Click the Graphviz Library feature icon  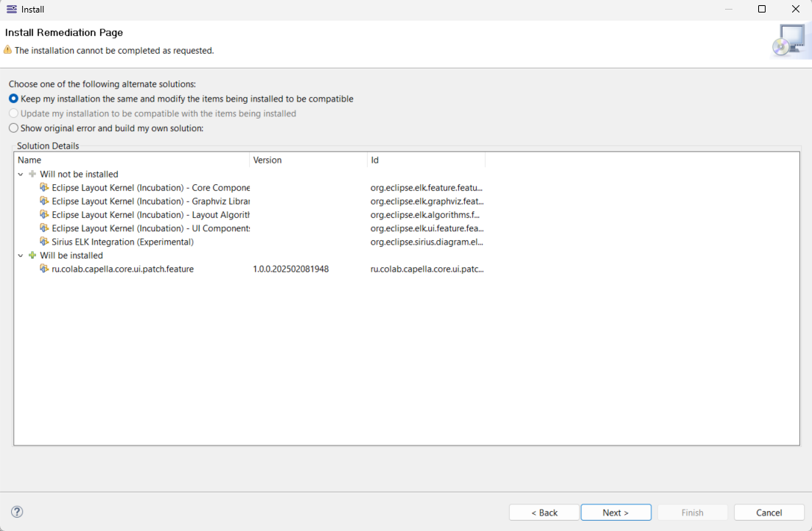coord(44,201)
